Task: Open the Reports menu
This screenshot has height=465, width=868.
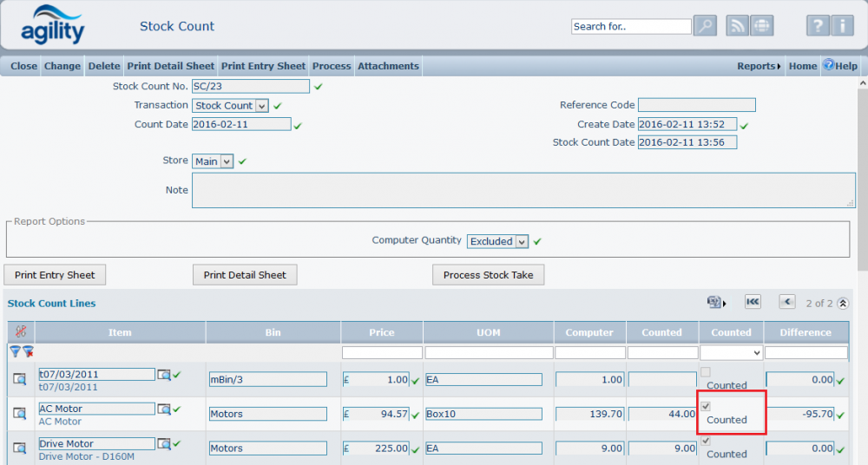Action: [x=759, y=66]
